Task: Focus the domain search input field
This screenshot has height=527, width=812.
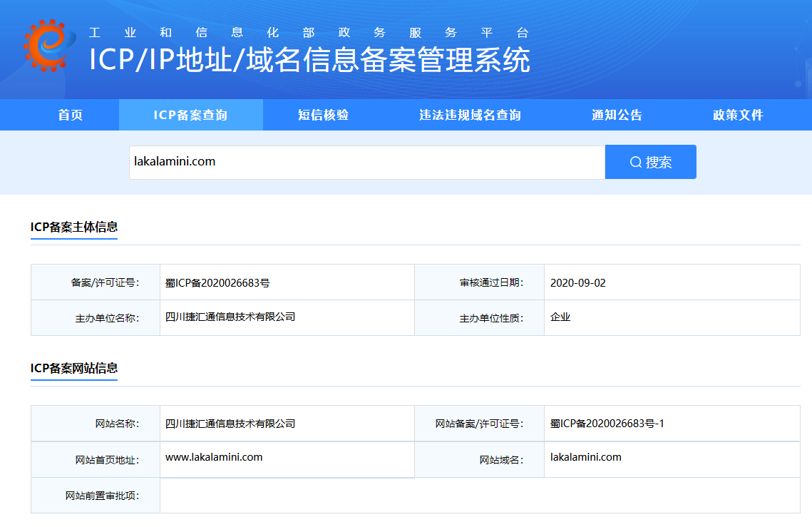Action: click(x=366, y=162)
